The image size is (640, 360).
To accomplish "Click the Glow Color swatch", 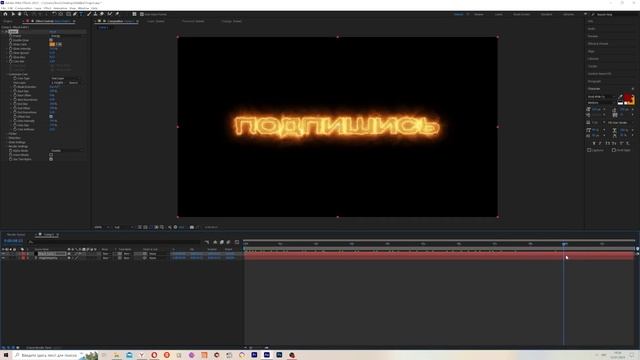I will (x=52, y=44).
